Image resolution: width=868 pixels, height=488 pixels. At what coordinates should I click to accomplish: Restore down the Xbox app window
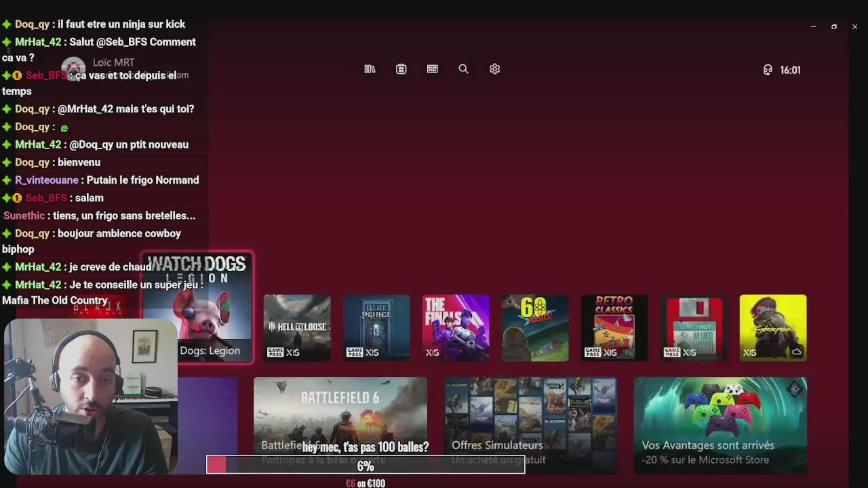834,27
